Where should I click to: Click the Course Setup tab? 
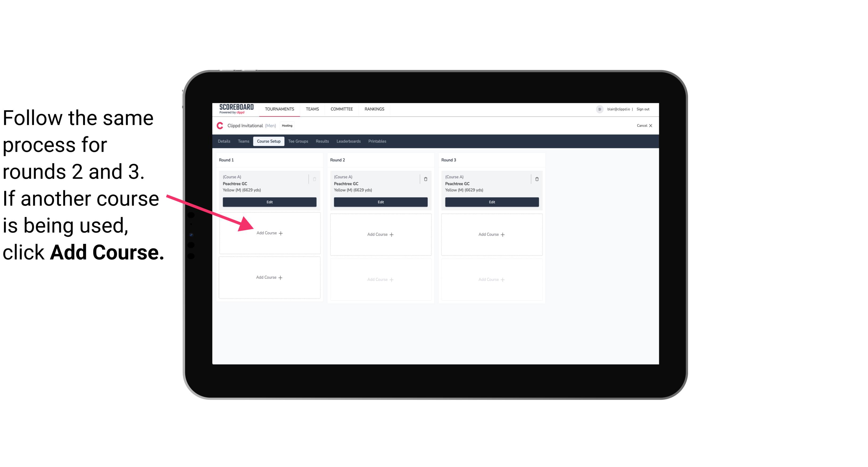coord(268,142)
